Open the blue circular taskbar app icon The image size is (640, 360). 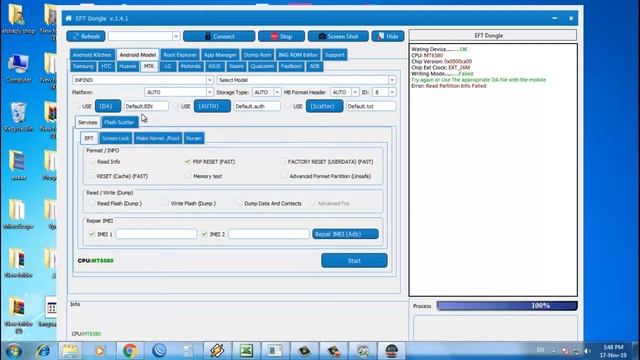[159, 351]
